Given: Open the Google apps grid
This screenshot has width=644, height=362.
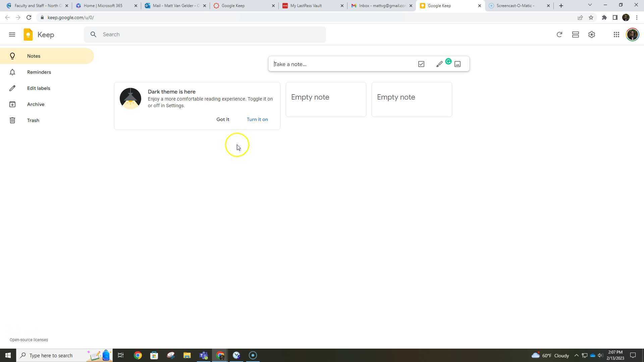Looking at the screenshot, I should point(616,35).
